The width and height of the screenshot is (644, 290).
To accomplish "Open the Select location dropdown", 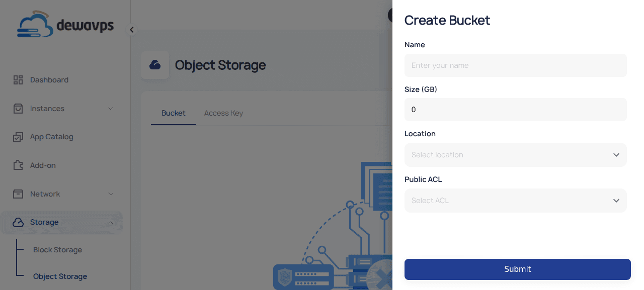I will (515, 154).
